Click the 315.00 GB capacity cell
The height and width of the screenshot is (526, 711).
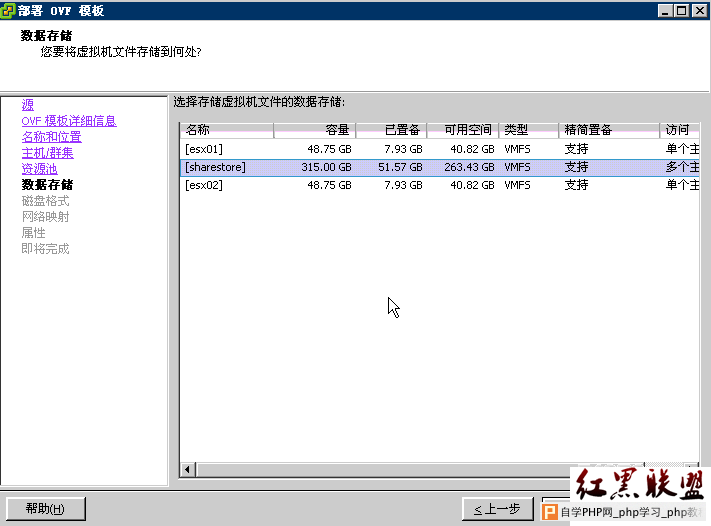point(326,167)
